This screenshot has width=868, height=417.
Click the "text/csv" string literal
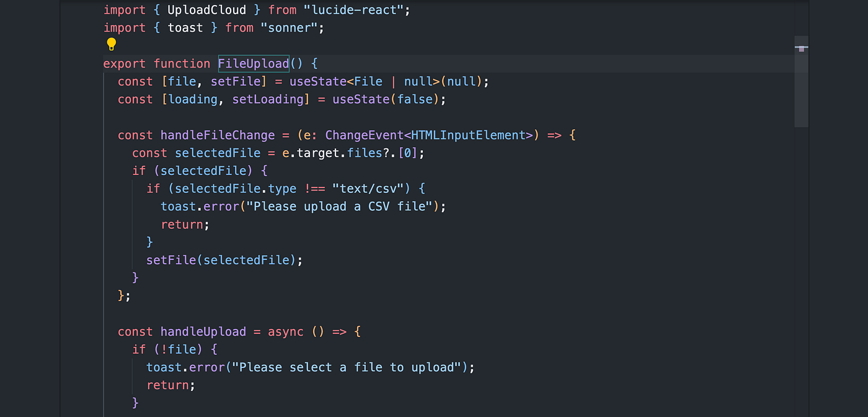point(368,189)
